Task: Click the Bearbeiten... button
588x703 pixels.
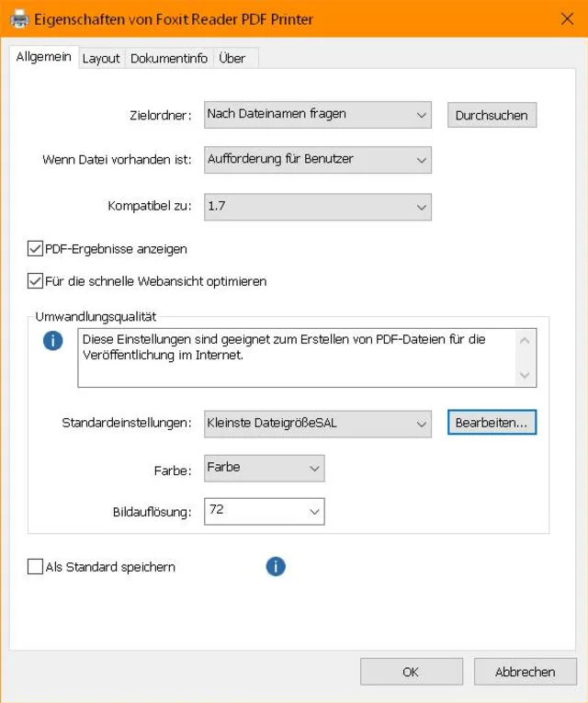Action: point(492,423)
